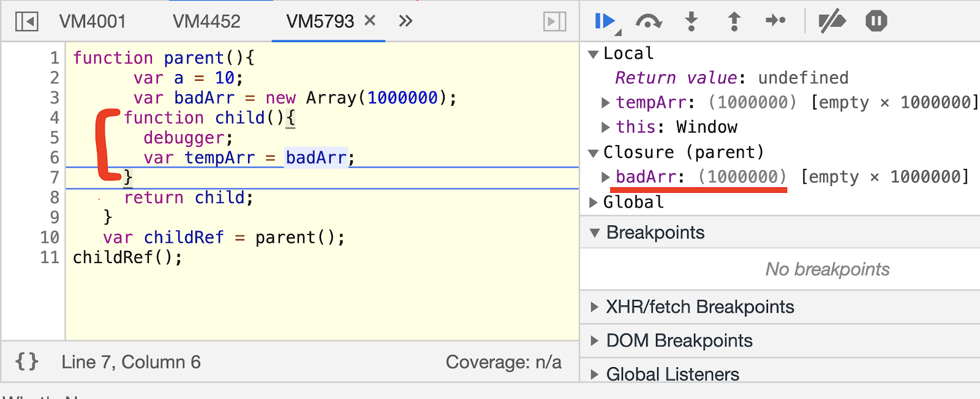980x399 pixels.
Task: Toggle pause on exceptions
Action: point(876,21)
